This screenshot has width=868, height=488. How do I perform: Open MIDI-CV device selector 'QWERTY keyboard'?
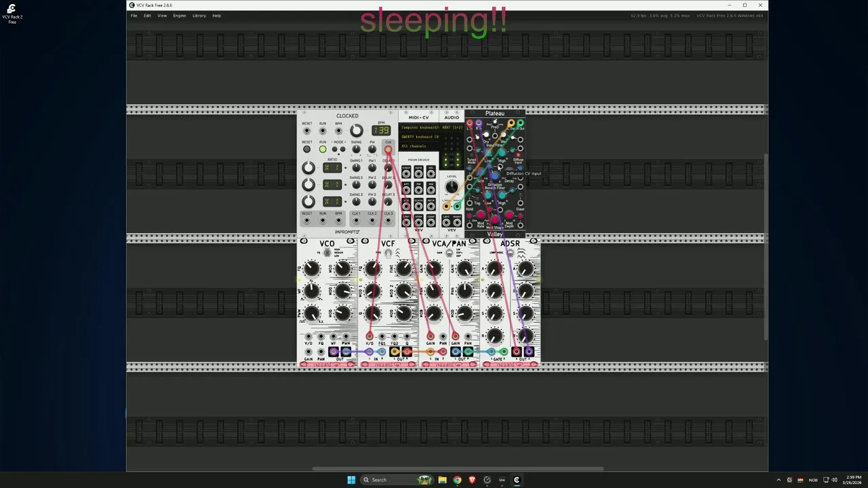419,137
